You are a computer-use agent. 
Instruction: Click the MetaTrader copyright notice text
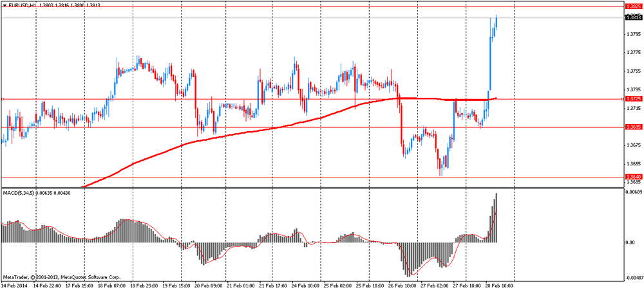tap(62, 277)
